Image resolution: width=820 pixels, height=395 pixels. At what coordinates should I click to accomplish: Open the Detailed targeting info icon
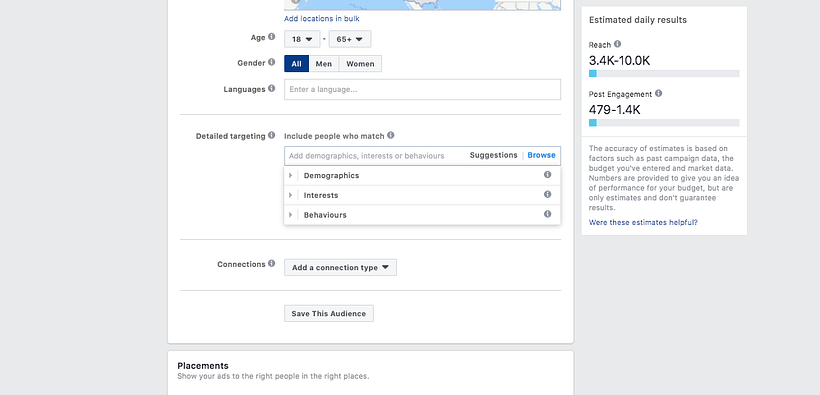point(271,135)
